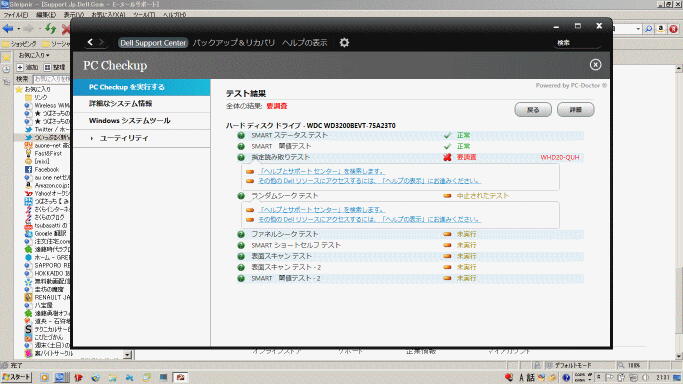Click the green checkmark for SMART ステータステスト
Screen dimensions: 683x384
pyautogui.click(x=447, y=135)
